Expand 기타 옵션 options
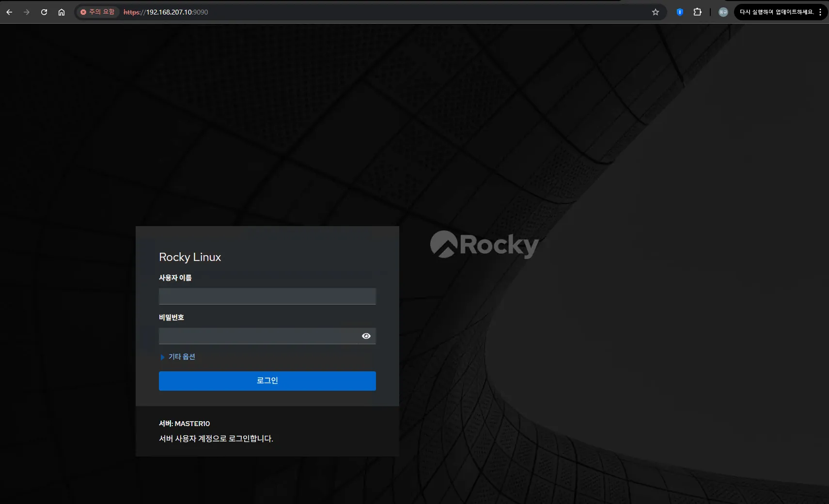This screenshot has height=504, width=829. [177, 357]
